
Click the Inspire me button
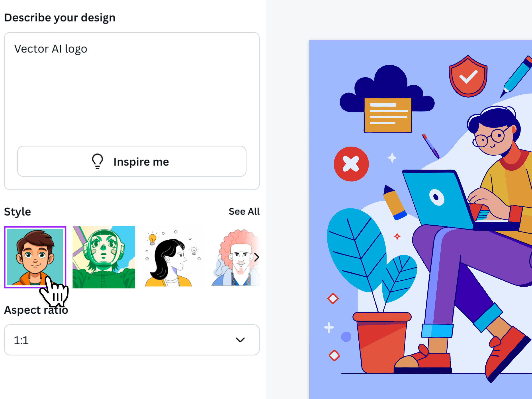[x=132, y=161]
